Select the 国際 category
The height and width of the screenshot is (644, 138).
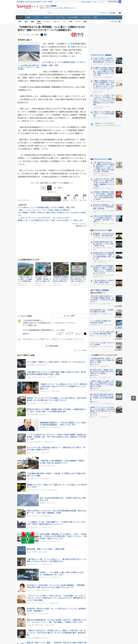click(x=32, y=21)
